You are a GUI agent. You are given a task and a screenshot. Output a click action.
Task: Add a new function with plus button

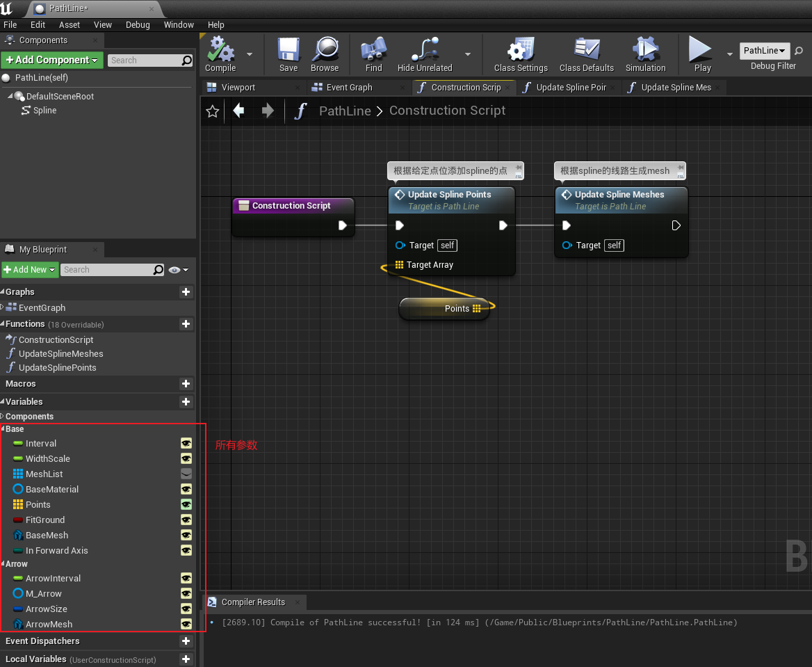coord(186,324)
